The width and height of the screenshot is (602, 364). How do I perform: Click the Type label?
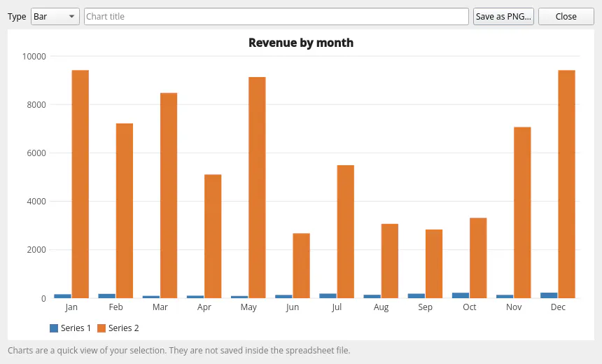[17, 17]
